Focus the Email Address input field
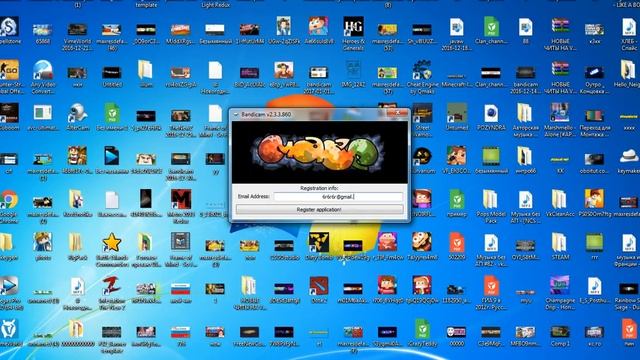Screen dimensions: 640x360 pyautogui.click(x=338, y=197)
